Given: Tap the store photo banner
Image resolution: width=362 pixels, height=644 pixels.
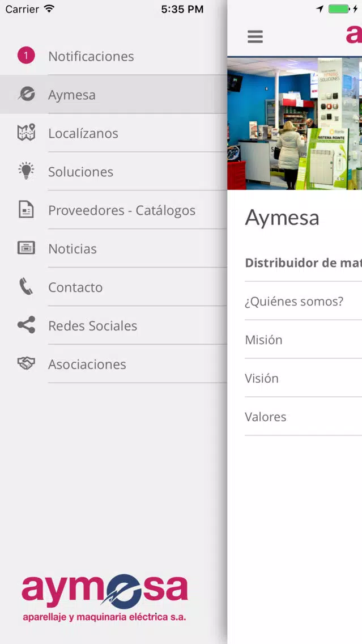Looking at the screenshot, I should 295,123.
